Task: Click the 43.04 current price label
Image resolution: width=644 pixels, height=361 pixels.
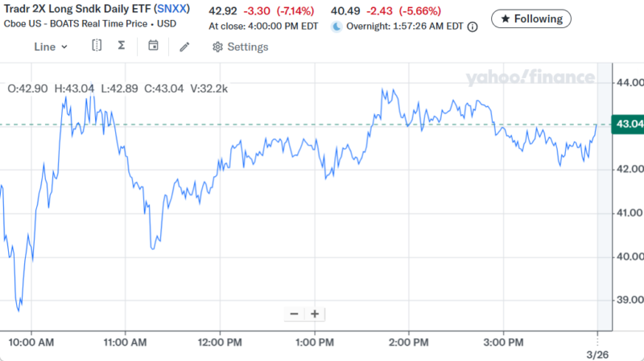Action: tap(628, 124)
